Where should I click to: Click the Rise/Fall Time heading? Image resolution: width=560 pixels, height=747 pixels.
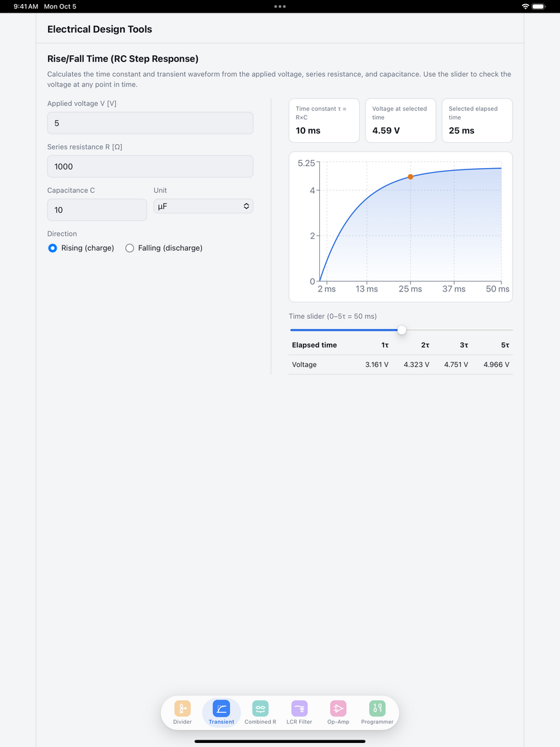[x=123, y=59]
